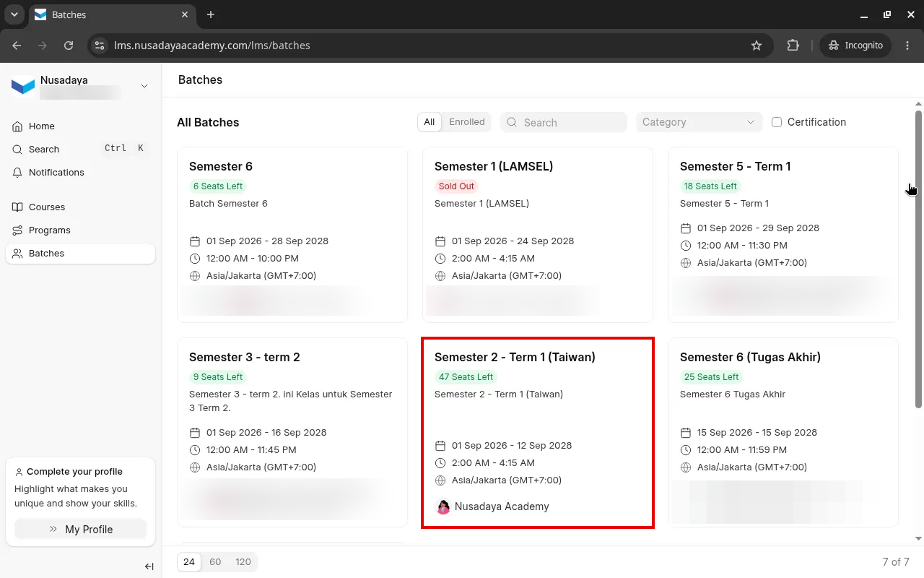Set page size to 120
The height and width of the screenshot is (578, 924).
coord(243,562)
